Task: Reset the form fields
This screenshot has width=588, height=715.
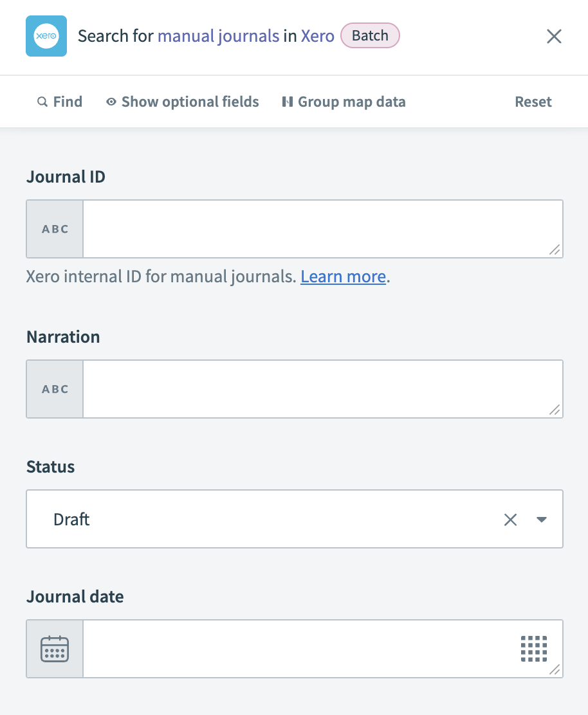Action: (533, 102)
